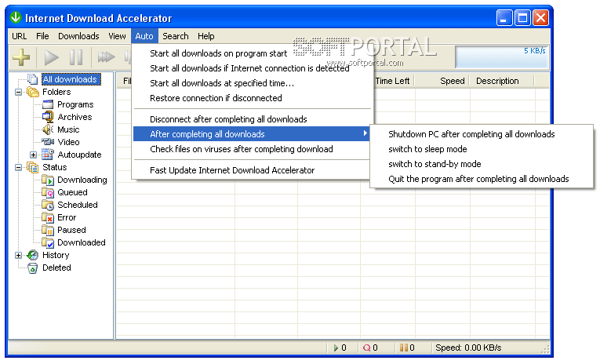
Task: Select Deleted in the tree
Action: (x=56, y=268)
